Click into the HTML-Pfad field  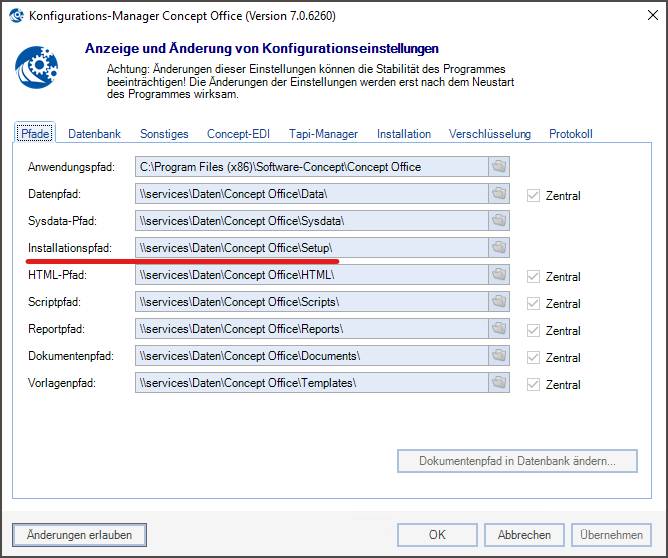tap(311, 275)
